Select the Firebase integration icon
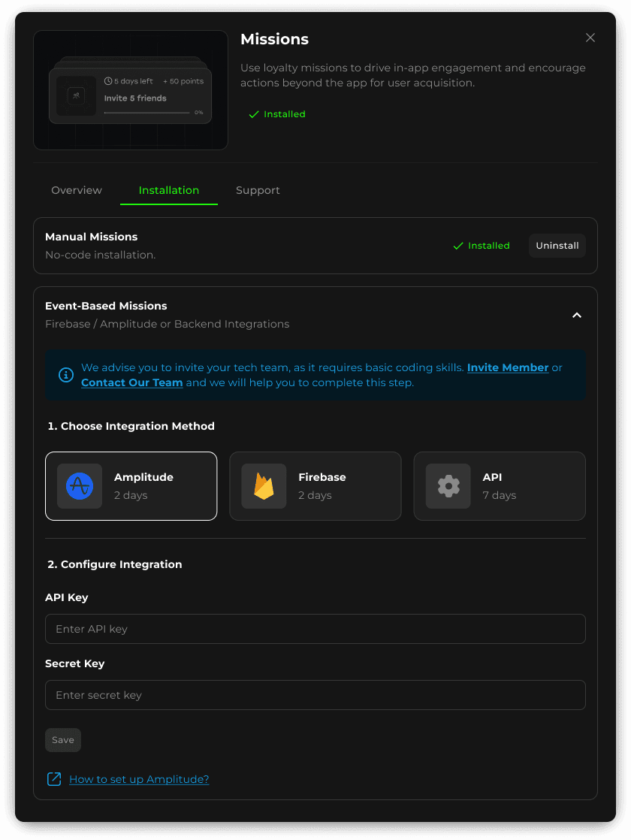631x840 pixels. click(263, 485)
